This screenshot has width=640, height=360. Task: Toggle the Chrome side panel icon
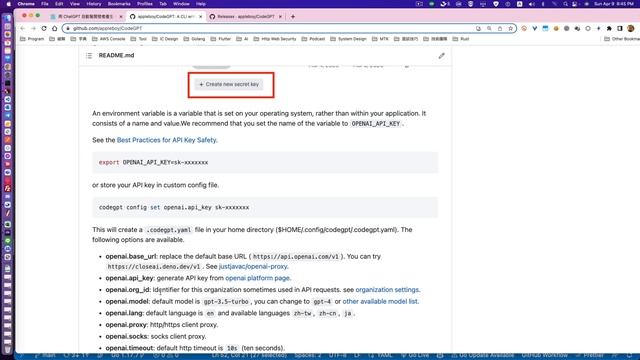(620, 29)
